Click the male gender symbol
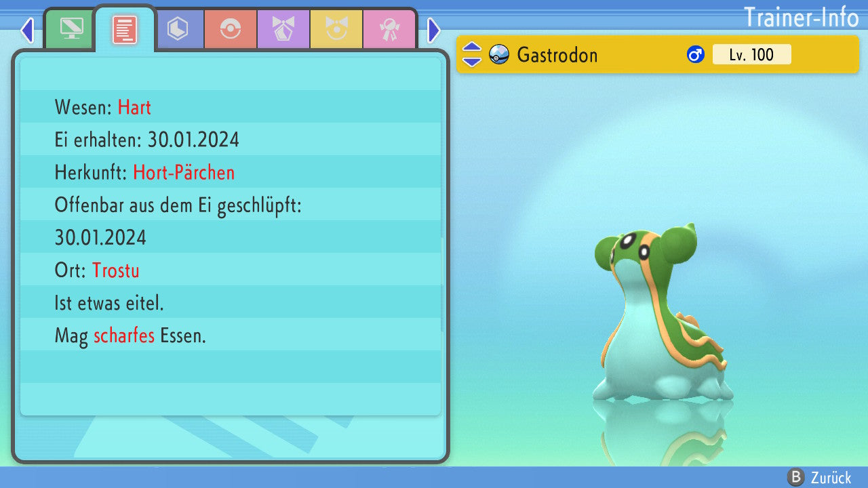 coord(696,54)
